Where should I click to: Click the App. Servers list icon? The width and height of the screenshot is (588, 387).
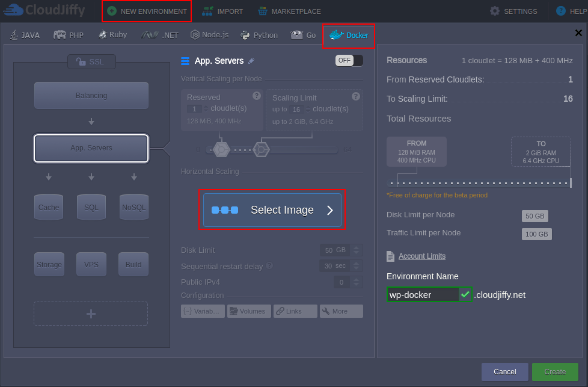185,61
